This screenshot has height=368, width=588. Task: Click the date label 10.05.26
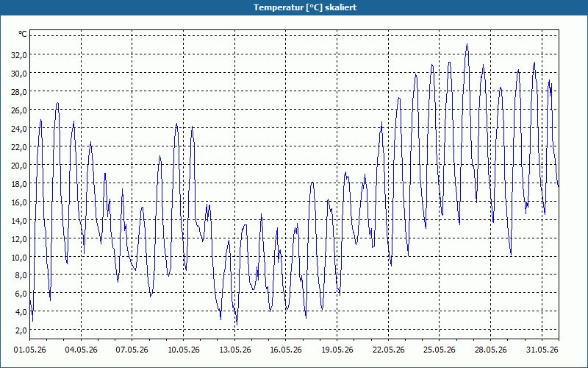click(x=183, y=350)
